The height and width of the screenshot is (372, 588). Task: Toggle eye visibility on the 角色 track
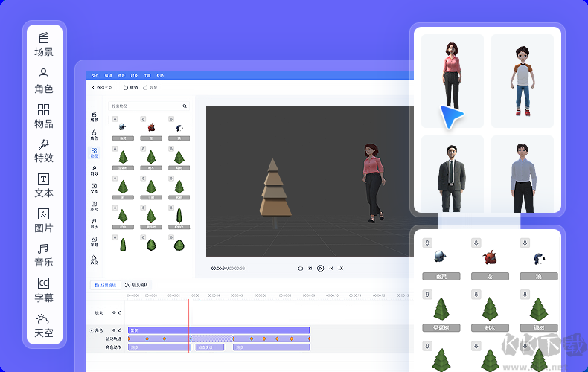(x=114, y=330)
